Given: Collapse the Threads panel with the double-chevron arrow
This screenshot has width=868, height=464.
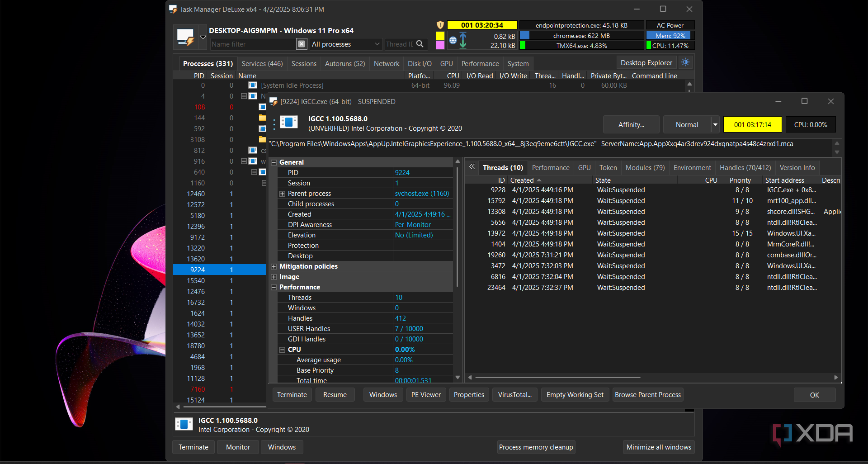Looking at the screenshot, I should coord(472,167).
